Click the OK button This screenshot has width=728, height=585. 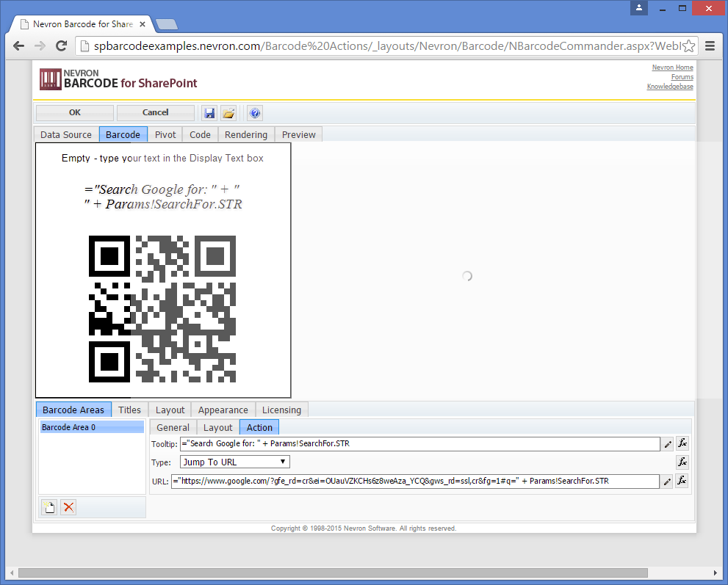click(x=75, y=112)
